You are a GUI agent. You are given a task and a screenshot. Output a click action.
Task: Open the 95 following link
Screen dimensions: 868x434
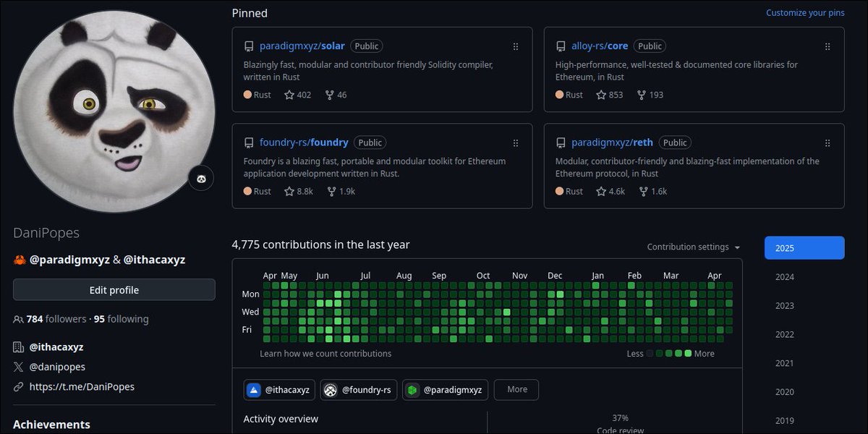(x=121, y=319)
